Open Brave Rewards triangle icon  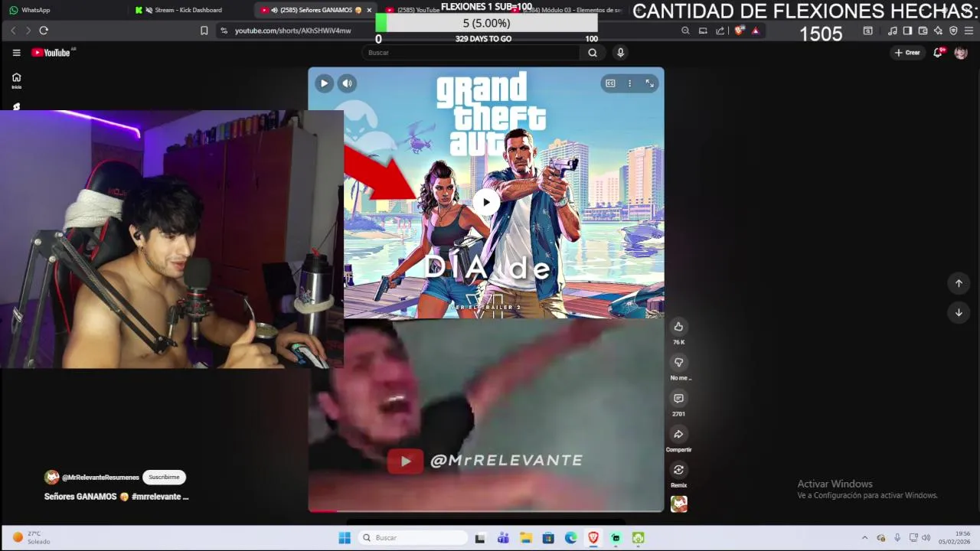pos(756,31)
